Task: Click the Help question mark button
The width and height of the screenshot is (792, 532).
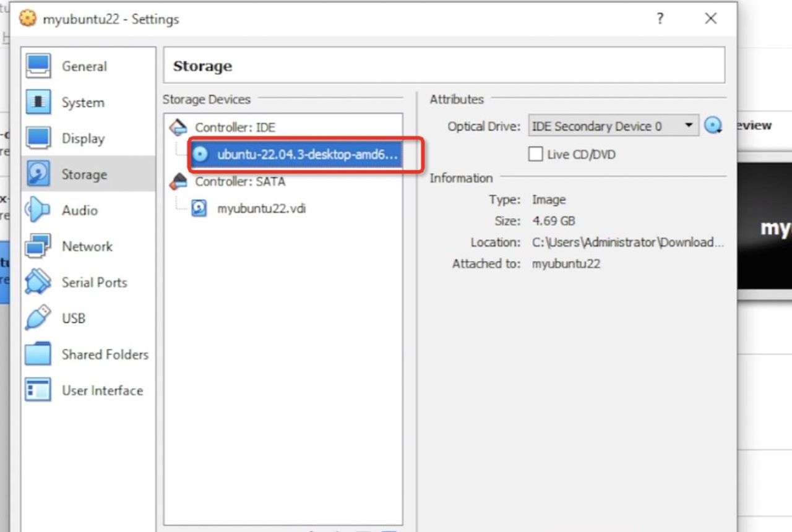Action: 660,19
